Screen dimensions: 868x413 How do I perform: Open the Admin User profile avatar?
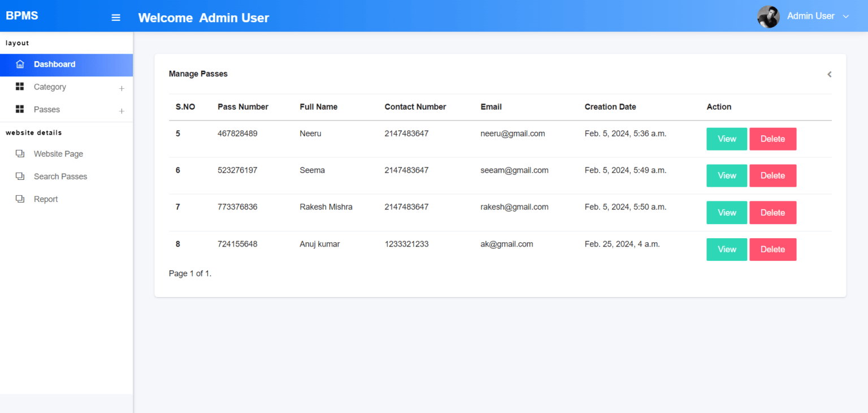point(768,16)
